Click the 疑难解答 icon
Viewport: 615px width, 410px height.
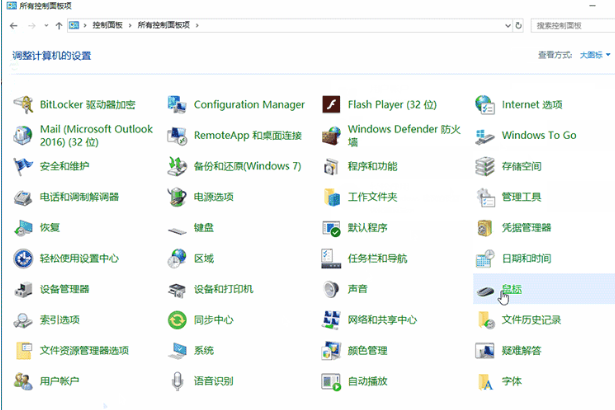pyautogui.click(x=485, y=350)
